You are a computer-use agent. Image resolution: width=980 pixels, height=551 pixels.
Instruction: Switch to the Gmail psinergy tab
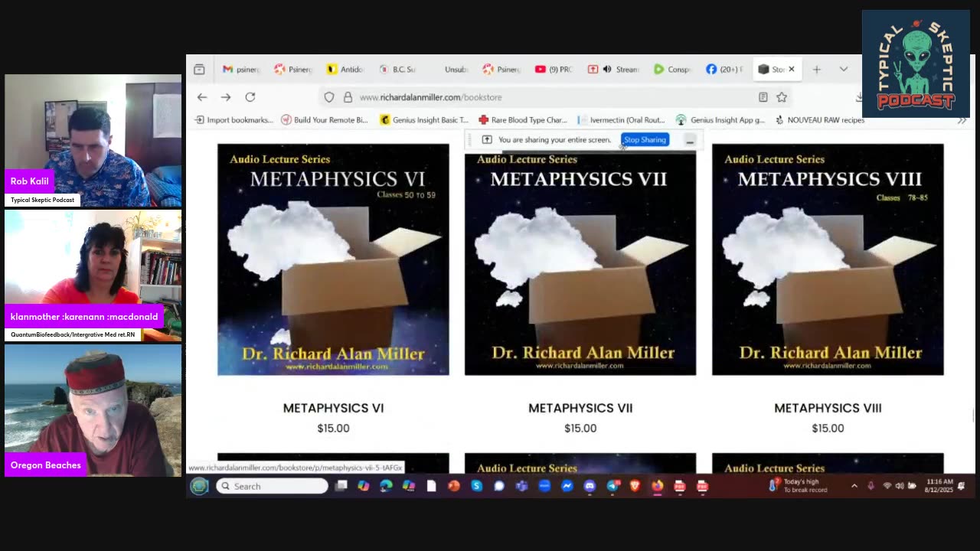(x=241, y=69)
